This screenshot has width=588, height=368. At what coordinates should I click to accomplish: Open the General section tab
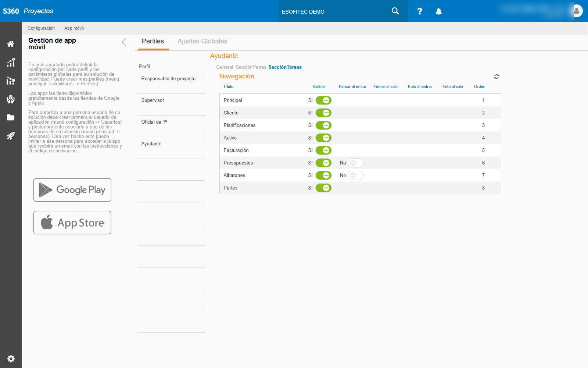(x=225, y=67)
